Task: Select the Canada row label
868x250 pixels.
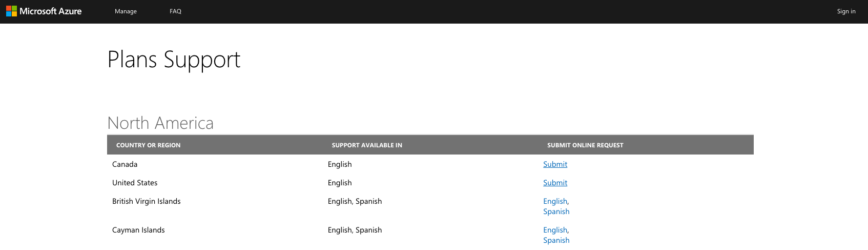Action: (x=125, y=164)
